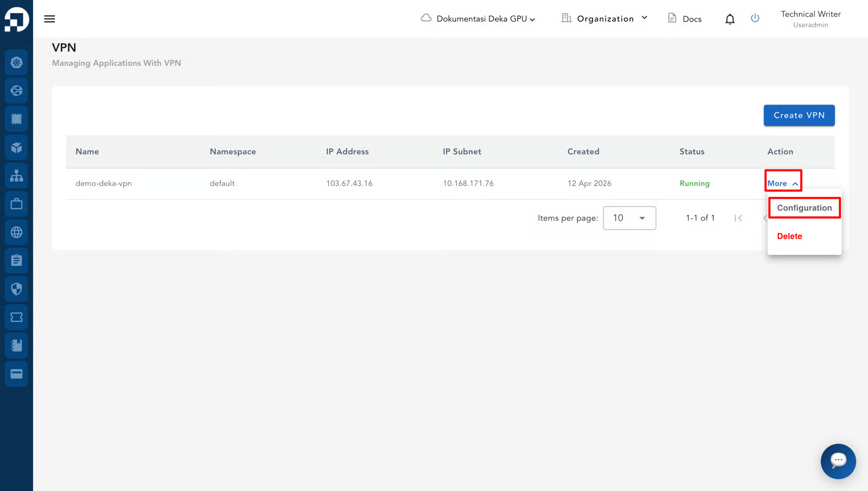Select the shield security sidebar icon
Image resolution: width=868 pixels, height=491 pixels.
click(x=17, y=289)
